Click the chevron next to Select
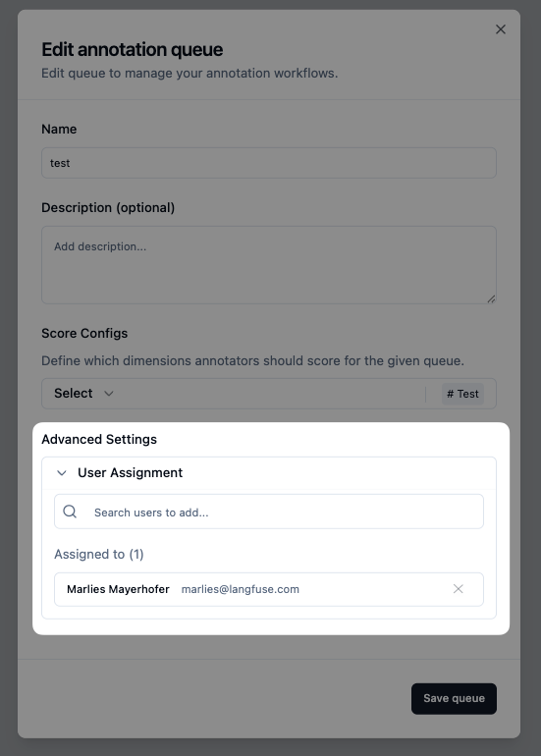The width and height of the screenshot is (541, 756). (109, 394)
